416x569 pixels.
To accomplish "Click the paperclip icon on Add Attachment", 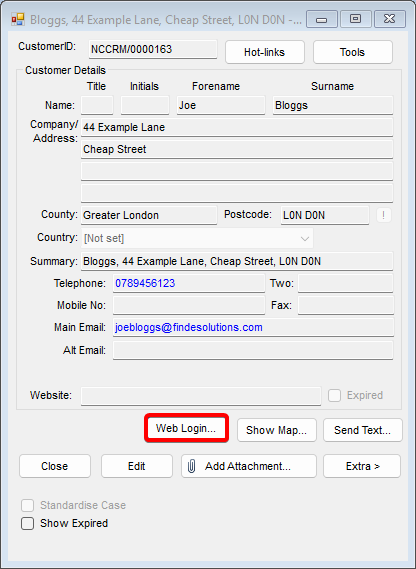I will [x=192, y=466].
